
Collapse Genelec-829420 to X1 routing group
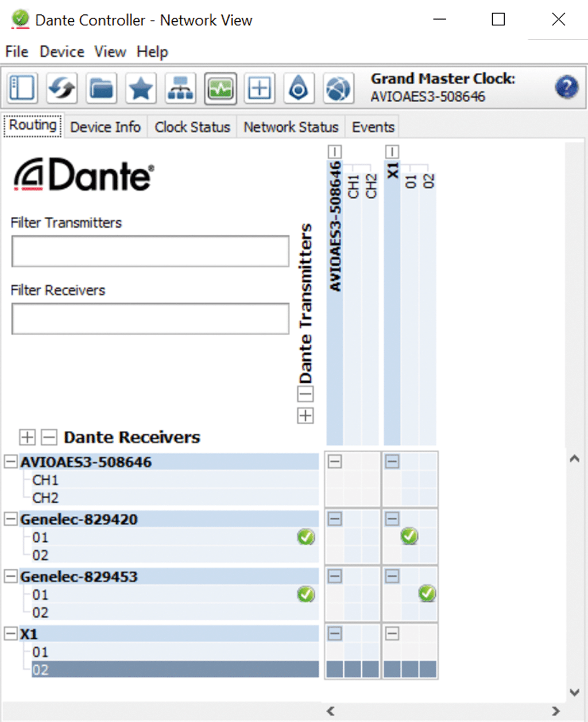[392, 519]
